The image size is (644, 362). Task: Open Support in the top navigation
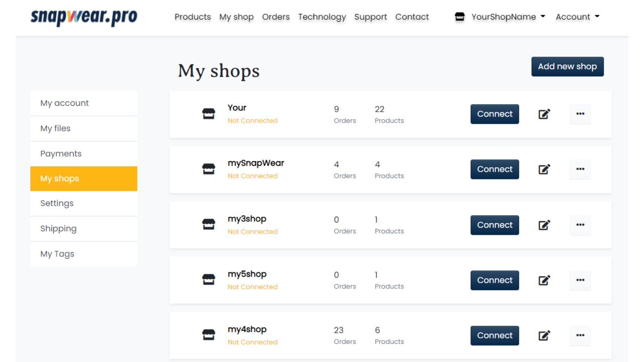[370, 17]
